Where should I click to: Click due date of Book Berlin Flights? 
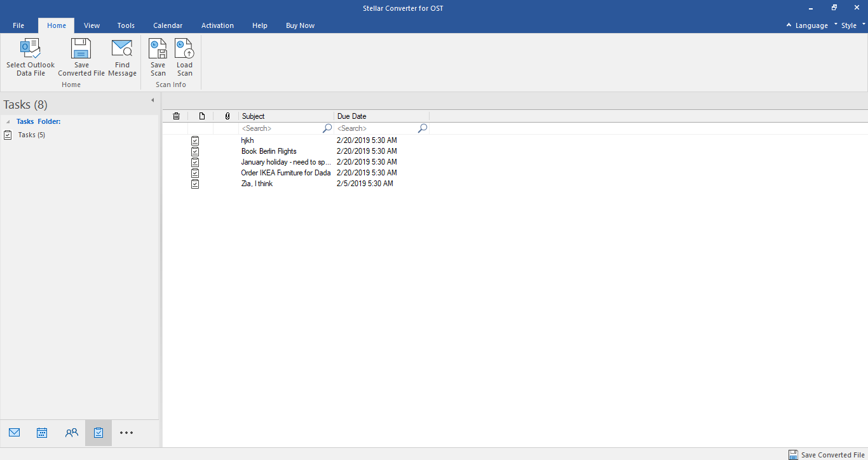[x=367, y=151]
